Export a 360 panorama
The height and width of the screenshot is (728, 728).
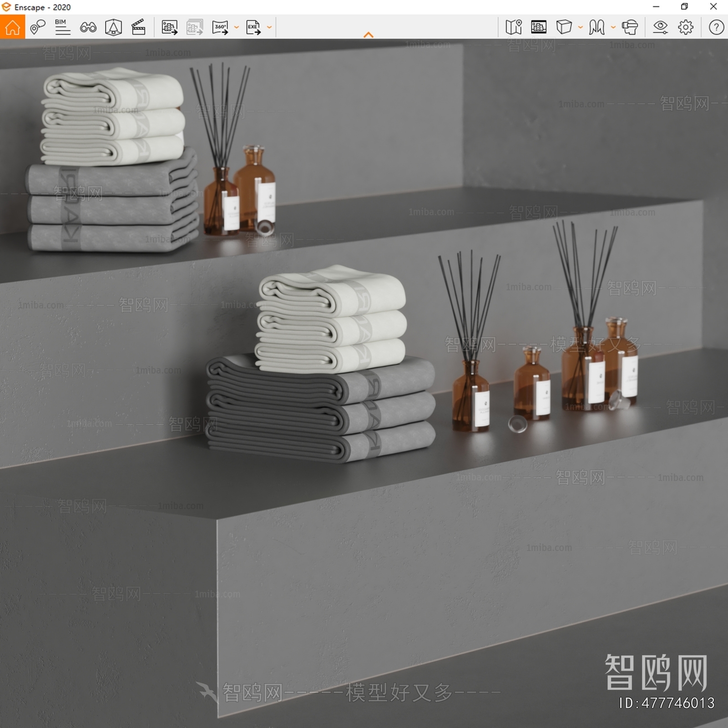(x=220, y=27)
